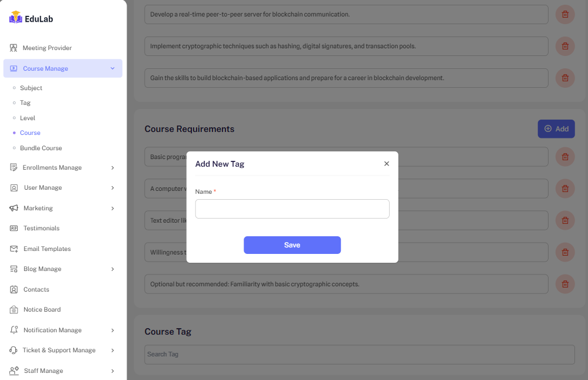Expand the Marketing menu section

pyautogui.click(x=112, y=208)
